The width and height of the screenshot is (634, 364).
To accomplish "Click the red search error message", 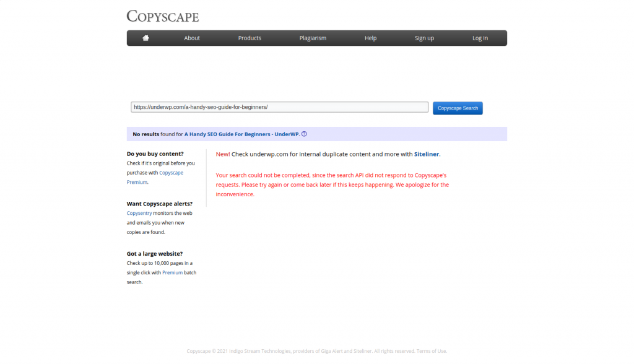I will 332,185.
